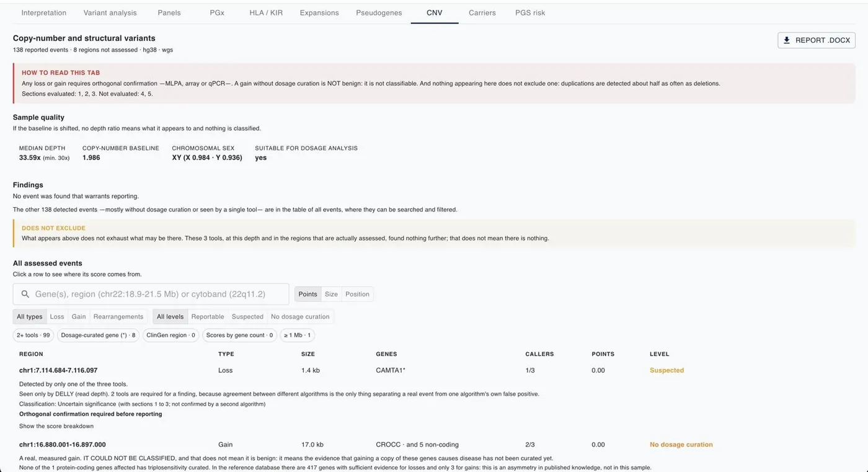Open the Interpretation tab
The image size is (868, 472).
[x=44, y=12]
